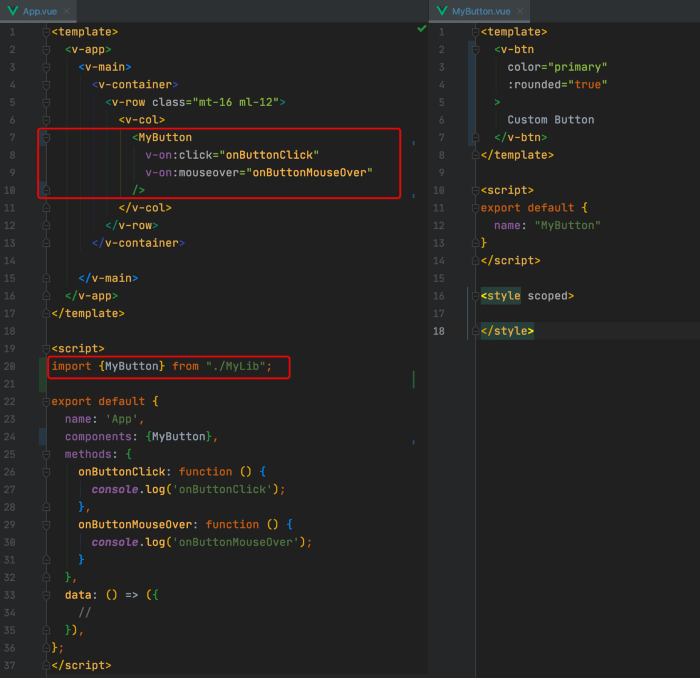Click line number 20 in App.vue gutter

tap(9, 366)
